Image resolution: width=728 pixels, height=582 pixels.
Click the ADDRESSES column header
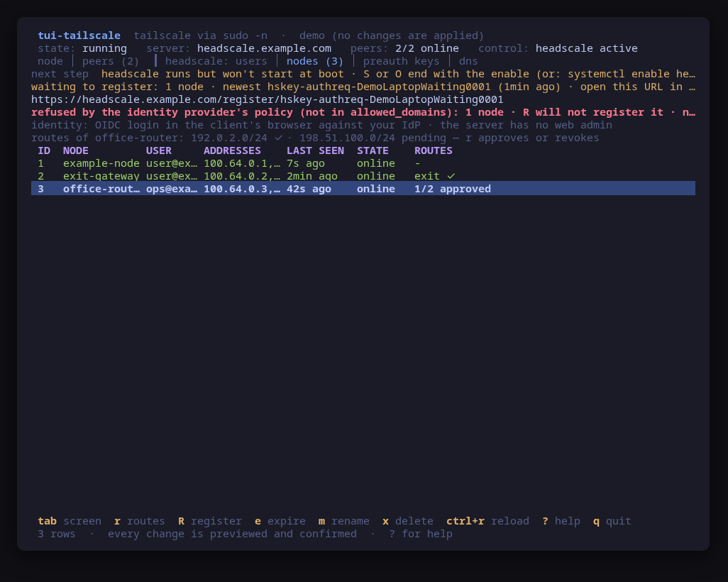(x=232, y=150)
